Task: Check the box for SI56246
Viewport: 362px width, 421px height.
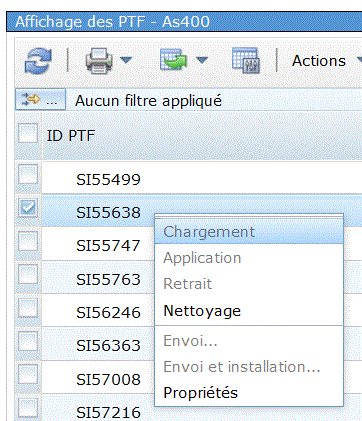Action: [28, 308]
